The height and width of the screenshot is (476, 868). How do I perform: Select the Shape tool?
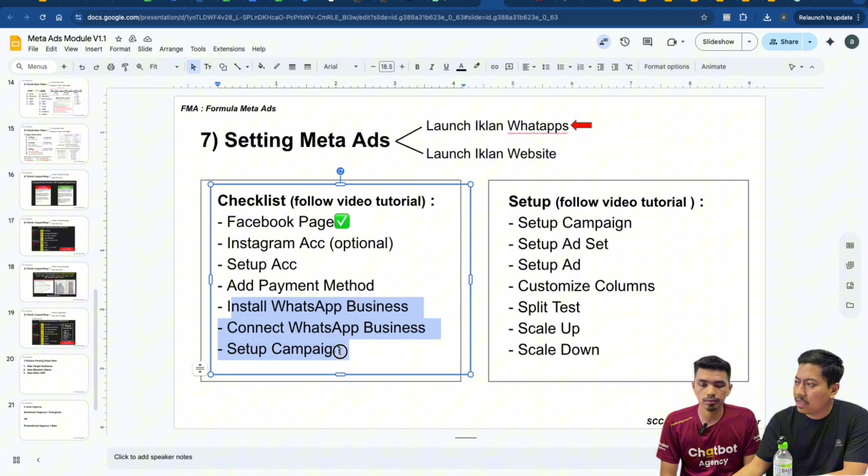click(223, 67)
